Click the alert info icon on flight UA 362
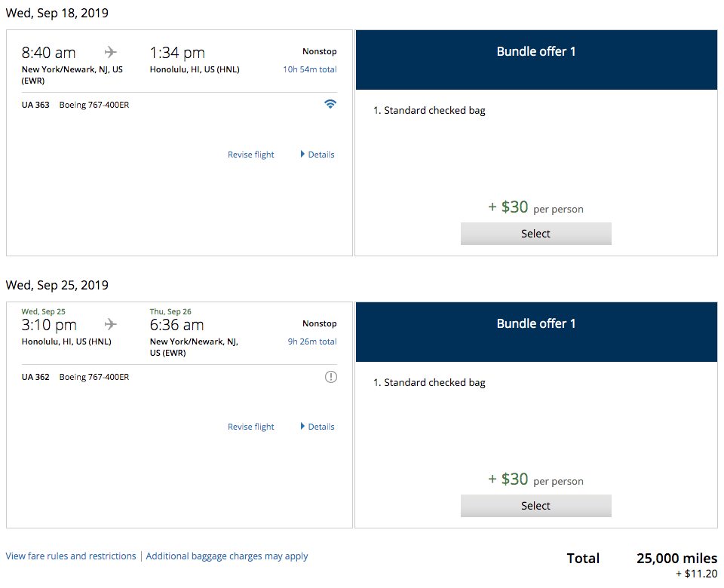Image resolution: width=724 pixels, height=588 pixels. point(330,377)
